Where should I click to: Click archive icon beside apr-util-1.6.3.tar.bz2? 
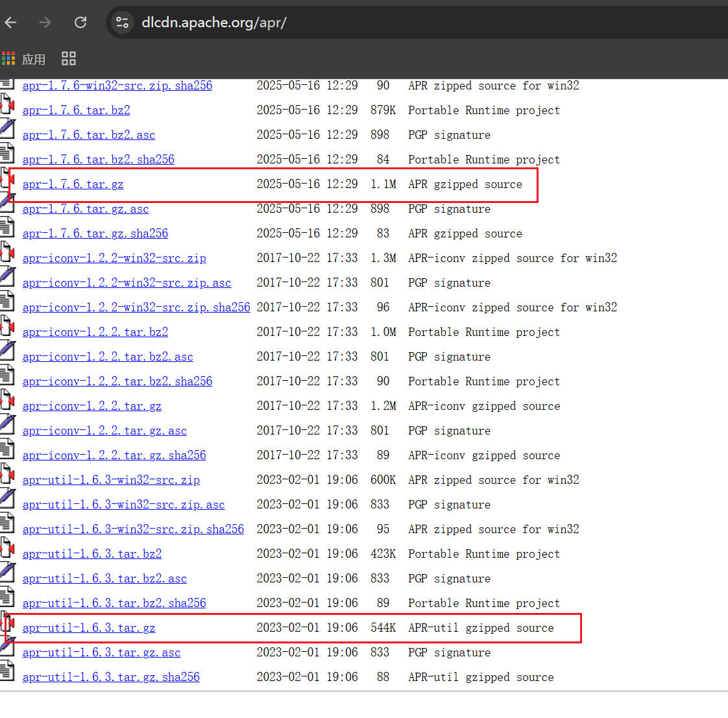point(7,547)
